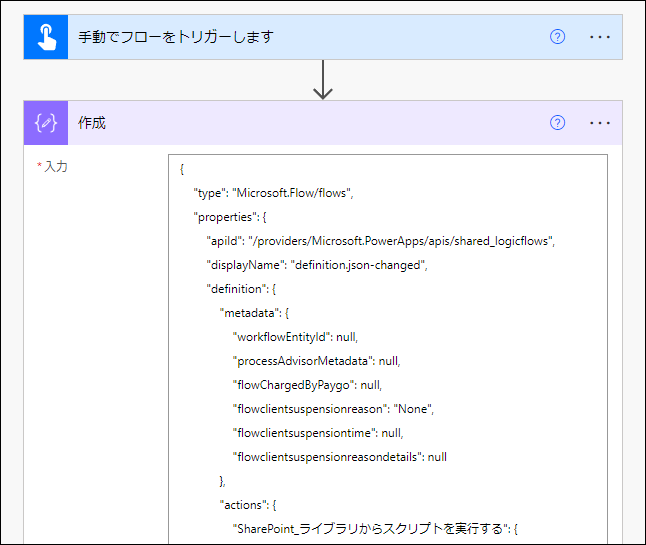Open the 作成 action's ellipsis menu
Screen dimensions: 646x545
[x=599, y=123]
